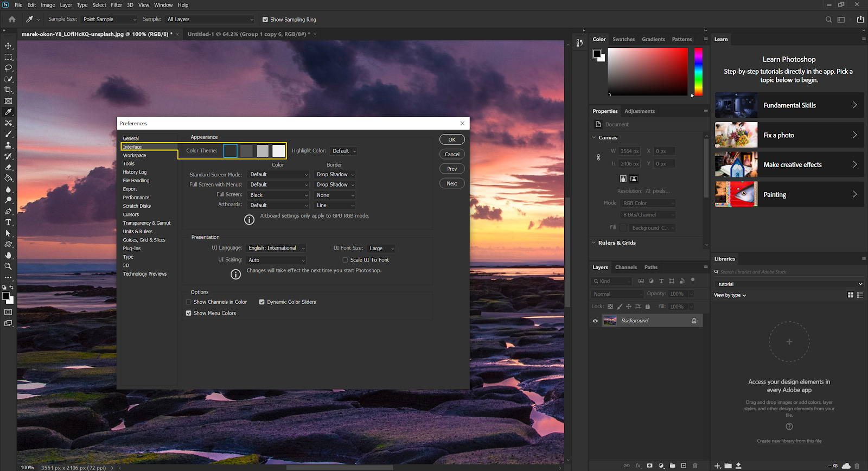This screenshot has width=868, height=471.
Task: Expand the UI Font Size dropdown
Action: click(x=381, y=249)
